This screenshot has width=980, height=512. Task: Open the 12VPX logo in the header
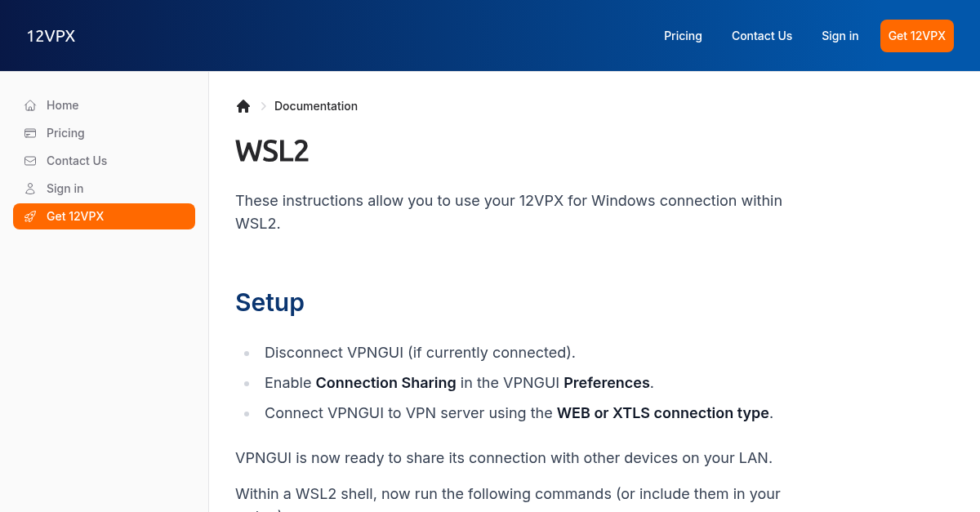(x=51, y=36)
